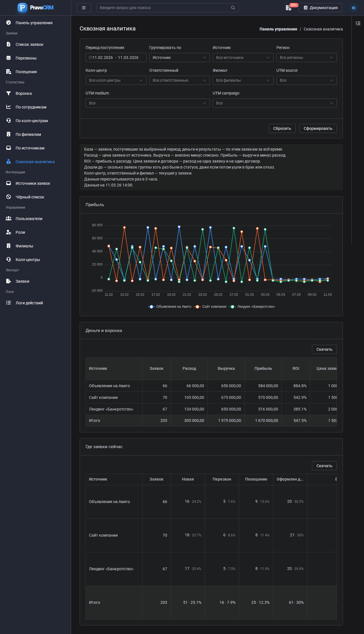Click the Логи действий list icon
Screen dimensions: 364x634
(9, 303)
